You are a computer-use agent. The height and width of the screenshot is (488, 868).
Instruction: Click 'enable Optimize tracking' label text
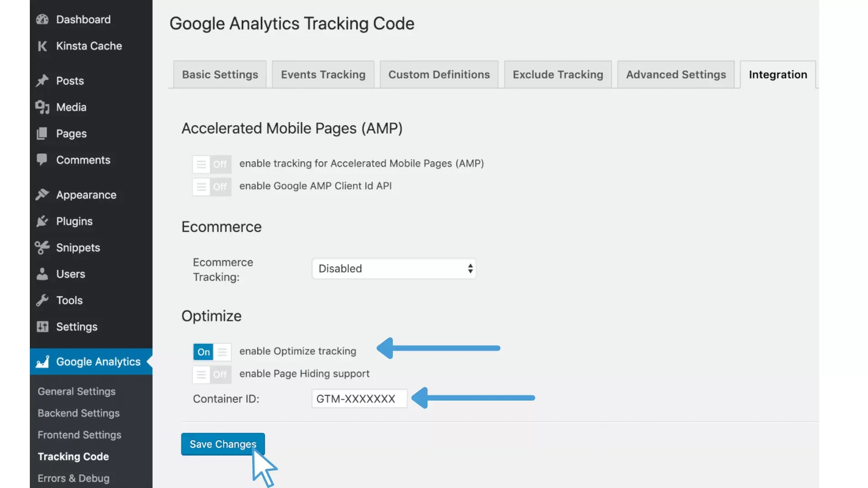click(297, 351)
